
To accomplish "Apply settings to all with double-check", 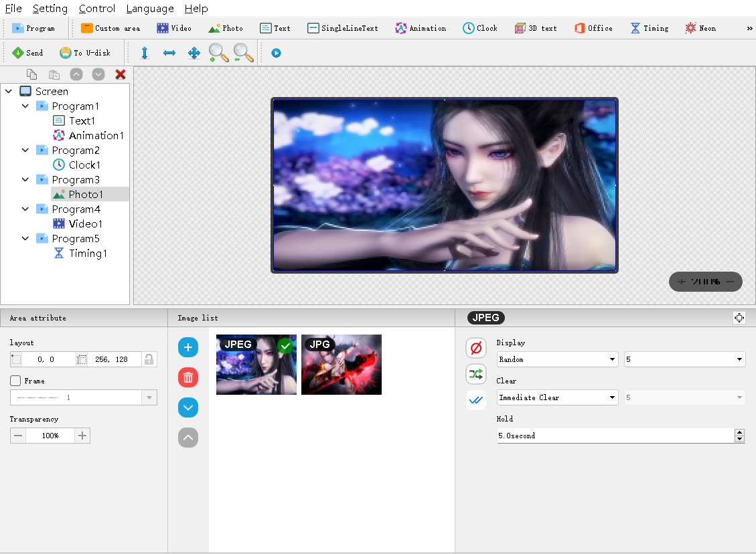I will tap(476, 400).
